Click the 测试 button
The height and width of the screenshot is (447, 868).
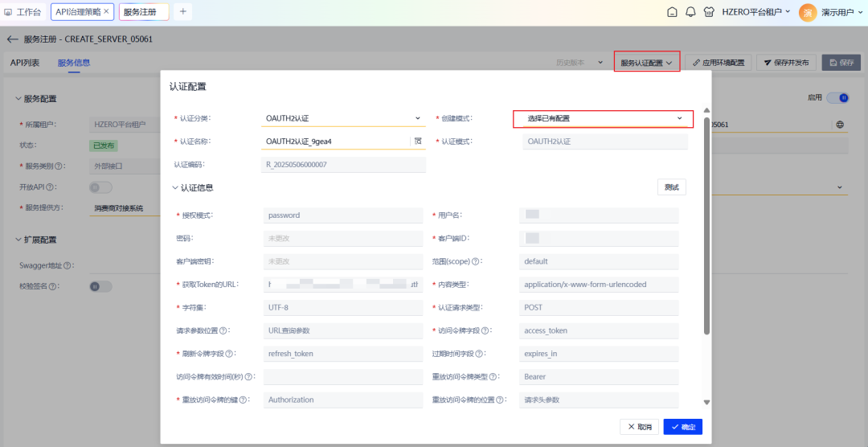point(671,187)
